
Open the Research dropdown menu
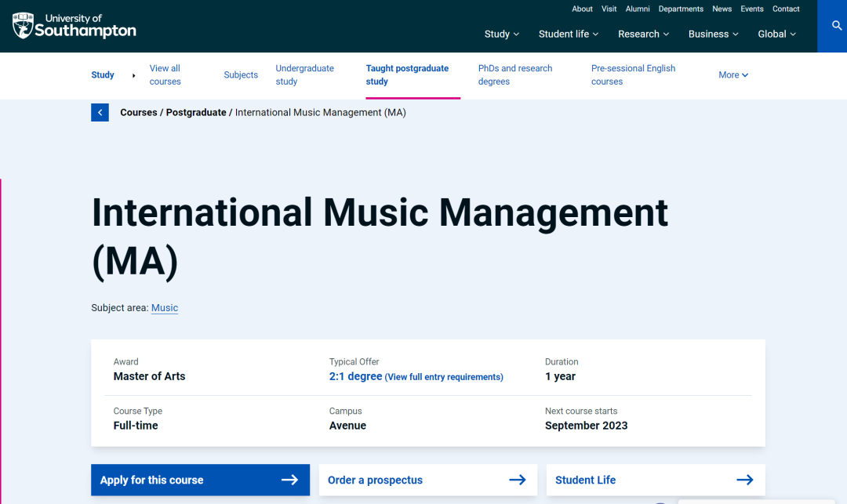coord(643,34)
